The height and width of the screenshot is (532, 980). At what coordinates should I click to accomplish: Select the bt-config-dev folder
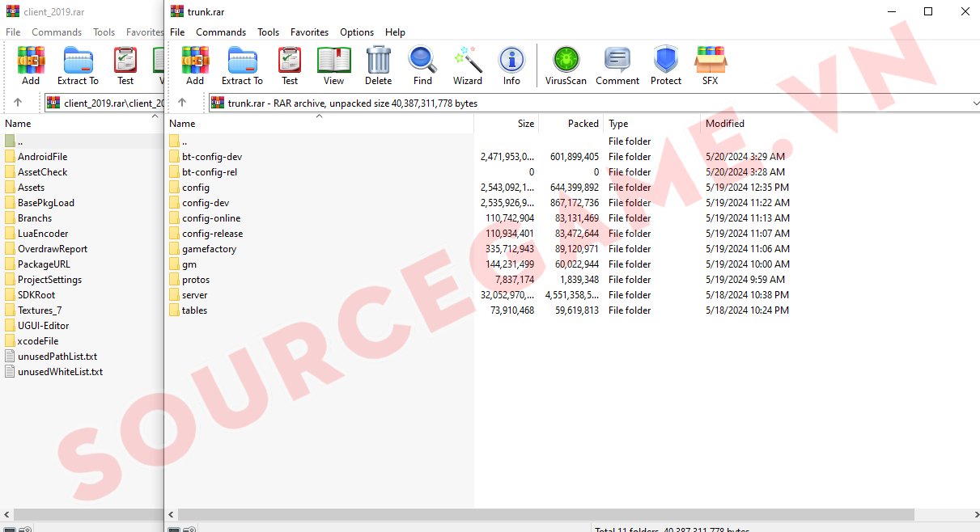coord(212,157)
